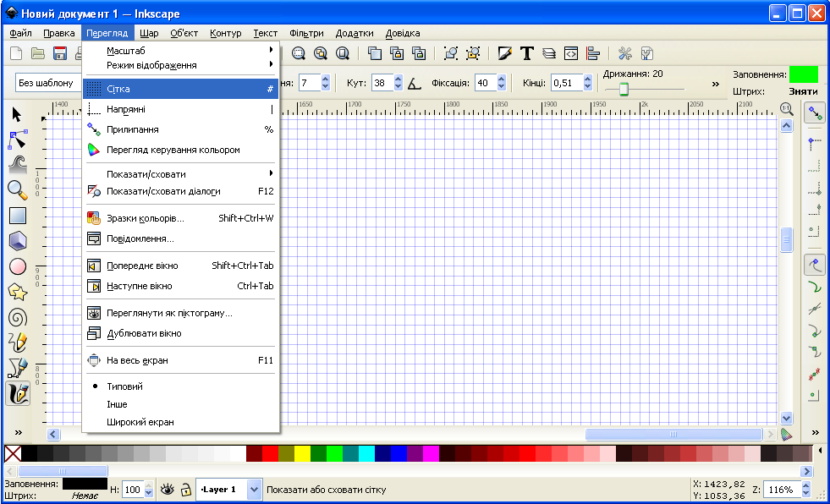This screenshot has height=504, width=830.
Task: Click the zoom to fit drawing icon
Action: point(321,53)
